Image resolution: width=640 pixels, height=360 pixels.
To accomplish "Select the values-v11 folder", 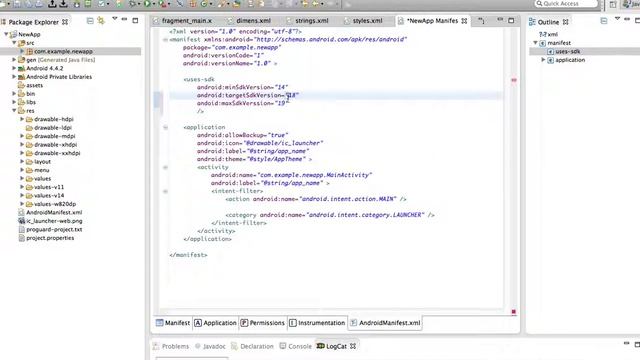I will (x=49, y=187).
